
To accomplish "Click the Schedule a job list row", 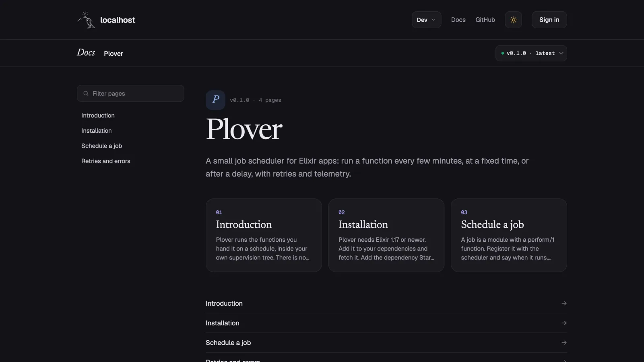I will coord(386,343).
